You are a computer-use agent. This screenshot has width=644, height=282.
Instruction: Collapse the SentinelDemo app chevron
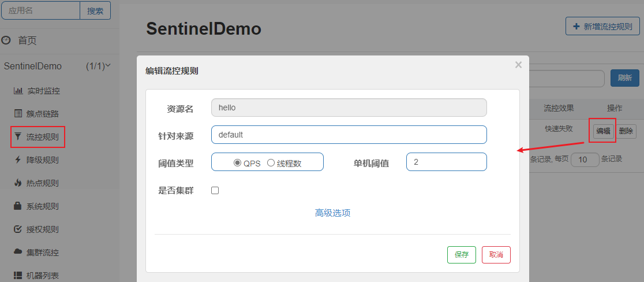point(108,65)
